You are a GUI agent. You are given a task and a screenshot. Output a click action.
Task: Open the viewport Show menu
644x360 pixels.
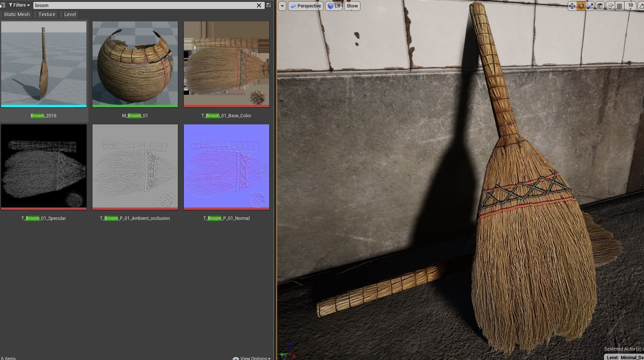pos(352,6)
